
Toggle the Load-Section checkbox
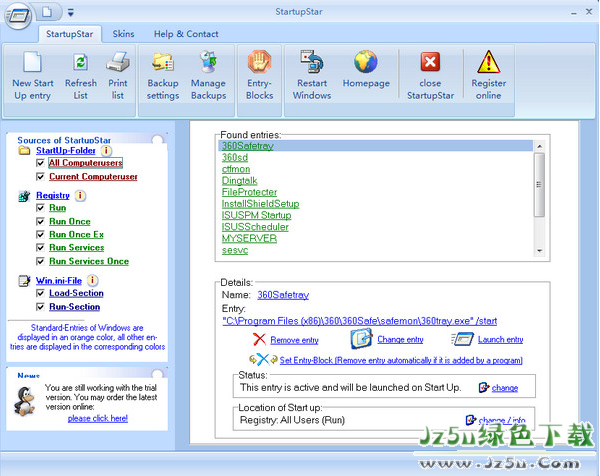pyautogui.click(x=40, y=293)
